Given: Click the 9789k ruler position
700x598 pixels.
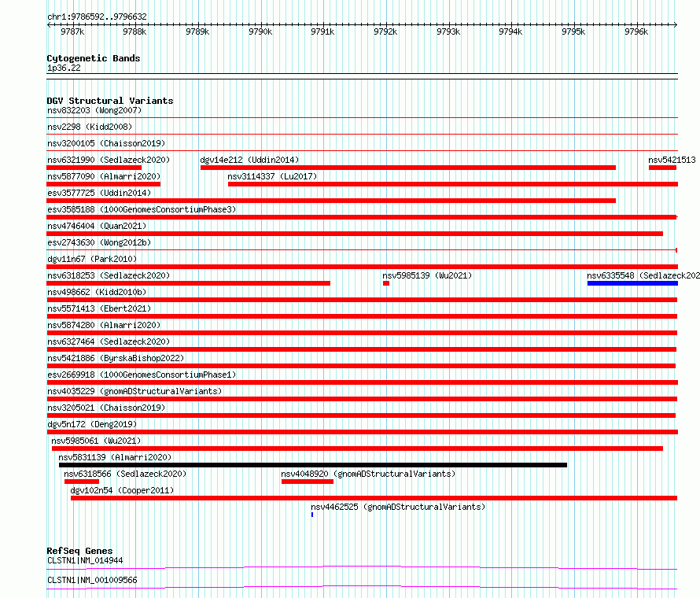Looking at the screenshot, I should (197, 31).
